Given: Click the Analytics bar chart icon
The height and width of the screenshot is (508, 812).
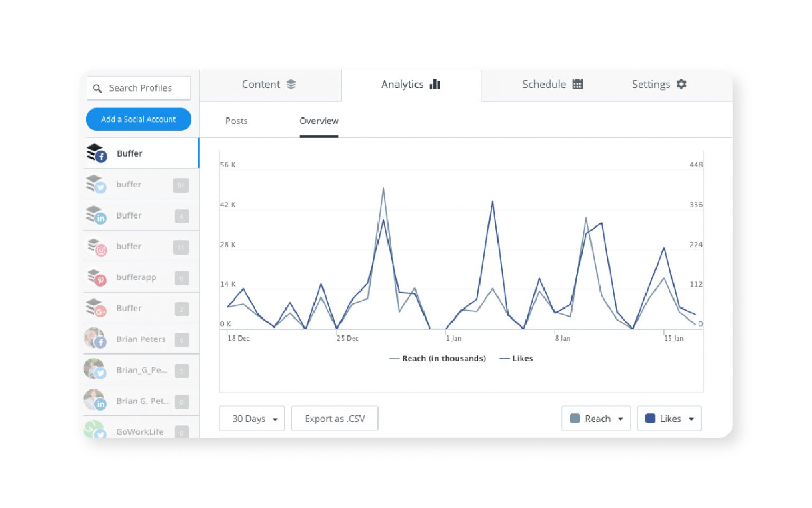Looking at the screenshot, I should coord(435,84).
